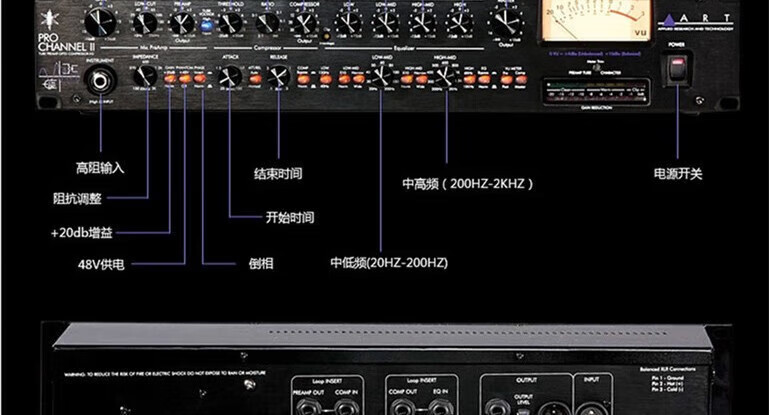Click the EQ IN jack on rear panel
Image resolution: width=769 pixels, height=415 pixels.
441,405
